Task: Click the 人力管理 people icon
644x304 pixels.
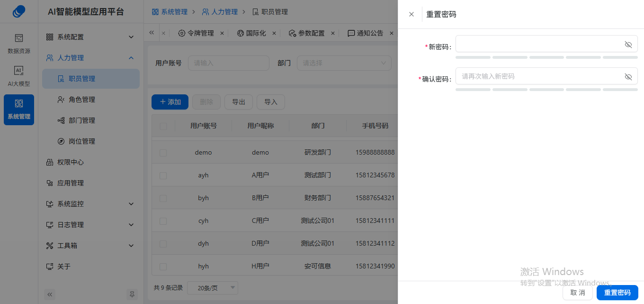Action: coord(50,58)
